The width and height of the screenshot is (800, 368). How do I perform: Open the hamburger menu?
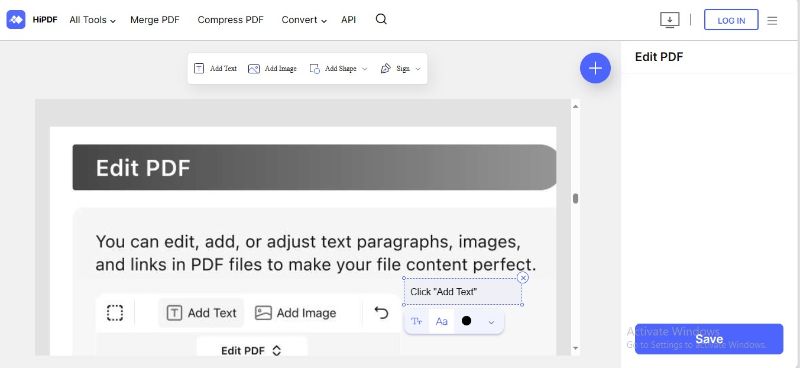click(x=772, y=20)
